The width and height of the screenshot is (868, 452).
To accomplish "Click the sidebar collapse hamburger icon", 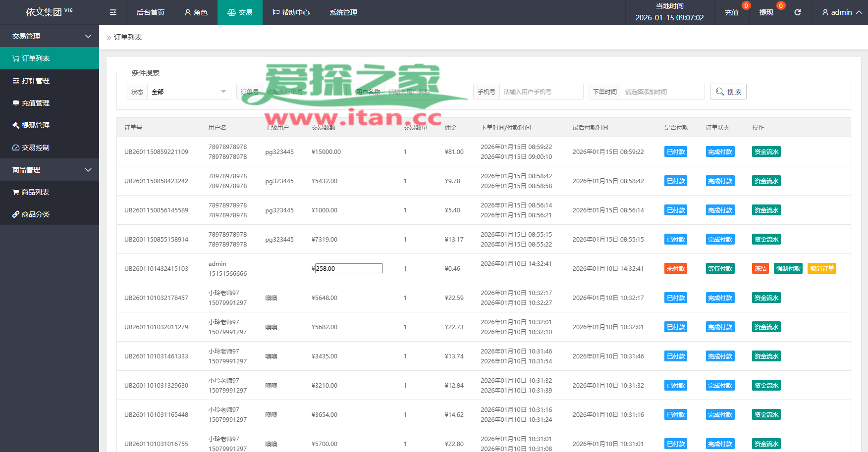I will tap(113, 12).
